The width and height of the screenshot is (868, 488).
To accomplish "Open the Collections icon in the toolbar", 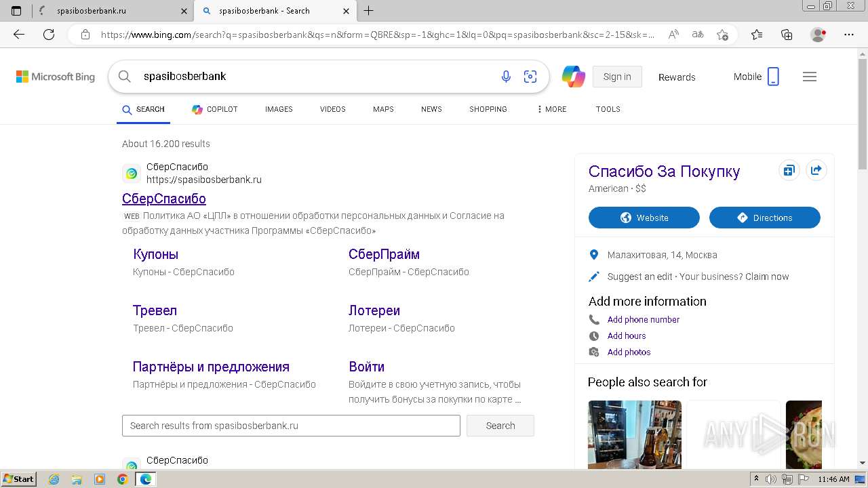I will point(787,35).
